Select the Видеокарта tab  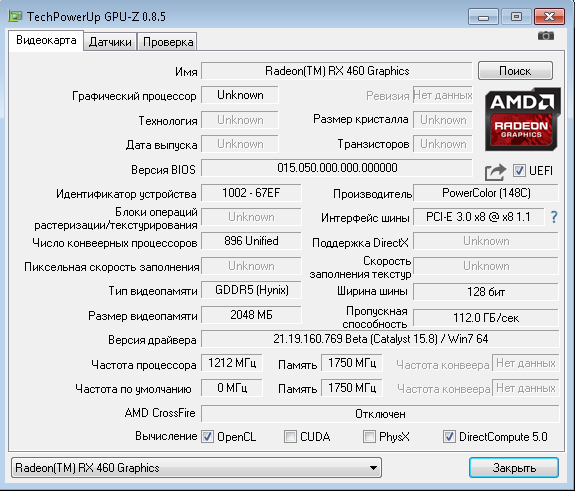pos(46,40)
